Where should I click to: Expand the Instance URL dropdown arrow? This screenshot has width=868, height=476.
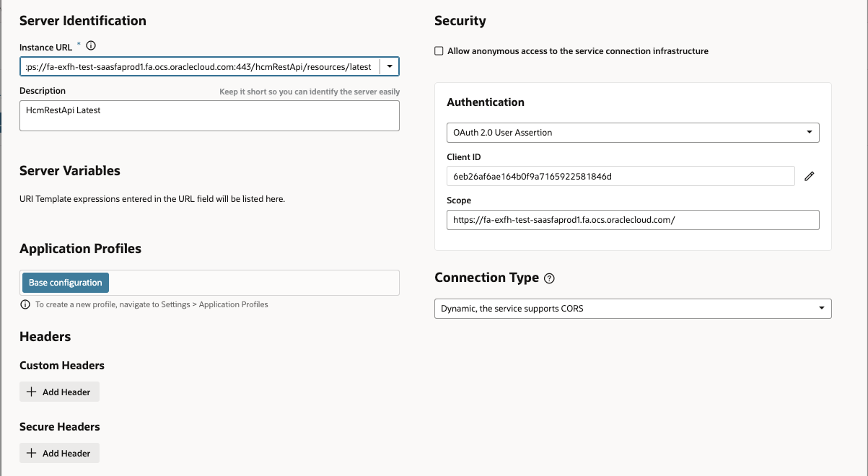pos(389,67)
